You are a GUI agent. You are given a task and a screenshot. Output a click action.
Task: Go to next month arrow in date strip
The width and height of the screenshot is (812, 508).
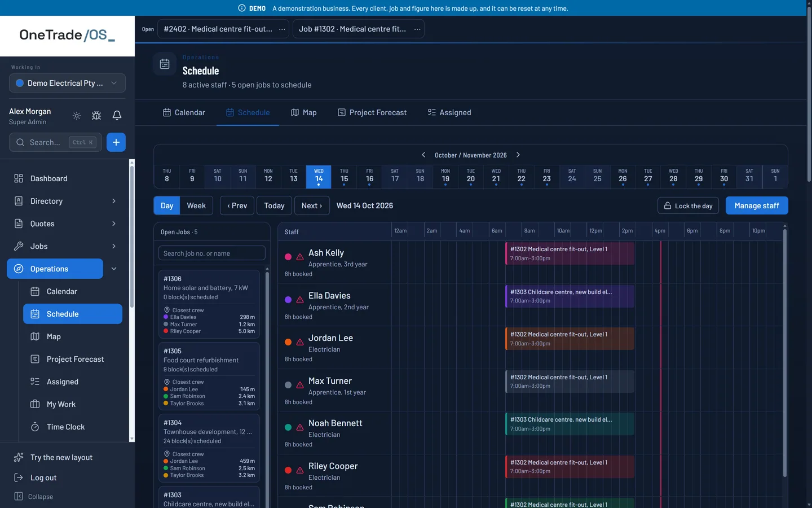[x=518, y=155]
